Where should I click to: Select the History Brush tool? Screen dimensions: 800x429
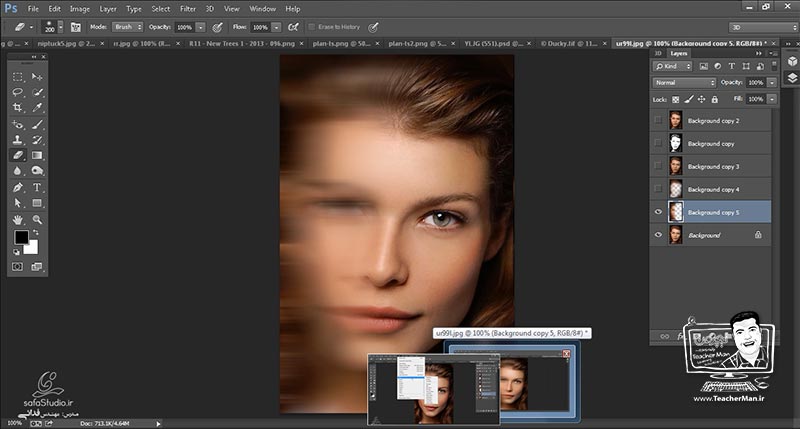tap(37, 139)
